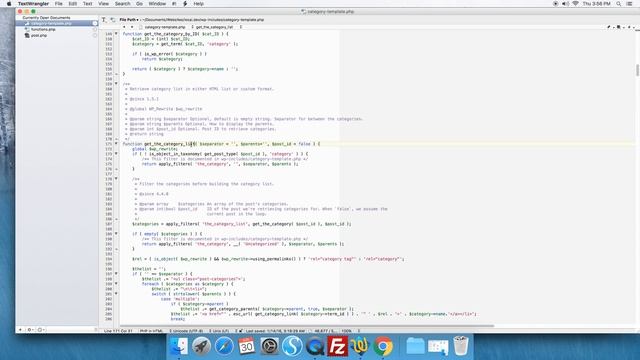640x360 pixels.
Task: Open the Help menu
Action: (x=198, y=4)
